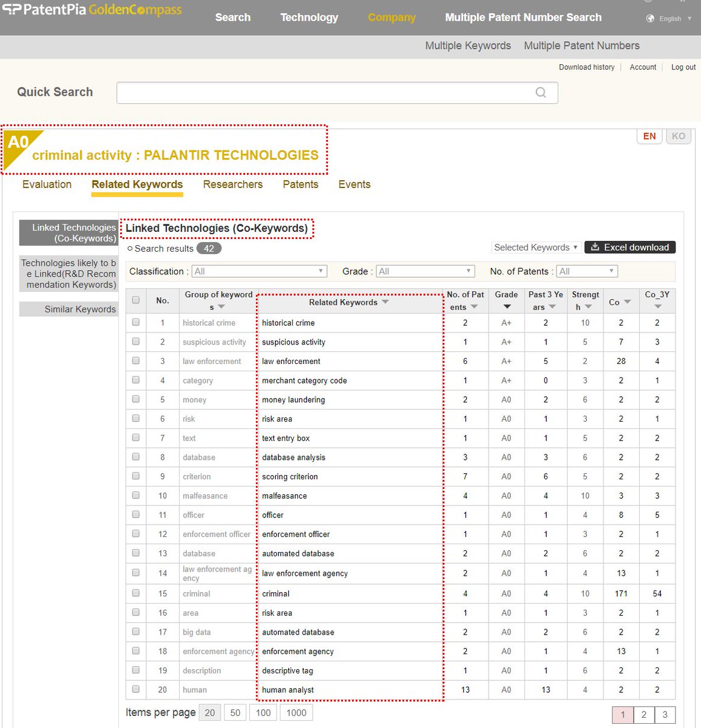Screen dimensions: 701x728
Task: Click the PatentPia GoldenCompass logo
Action: click(92, 10)
